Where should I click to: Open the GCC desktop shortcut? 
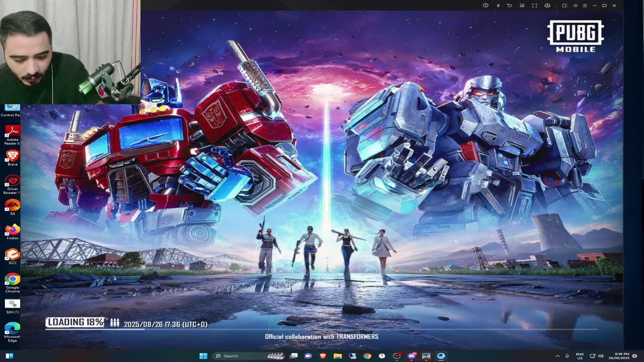(12, 256)
